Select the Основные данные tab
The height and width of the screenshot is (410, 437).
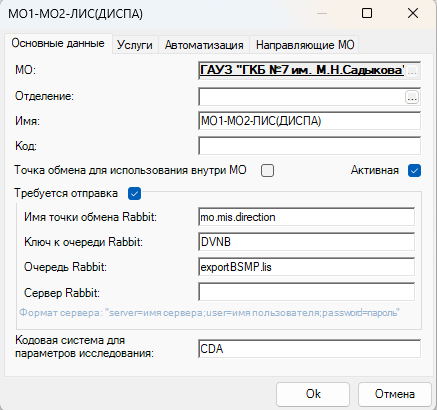pos(58,43)
